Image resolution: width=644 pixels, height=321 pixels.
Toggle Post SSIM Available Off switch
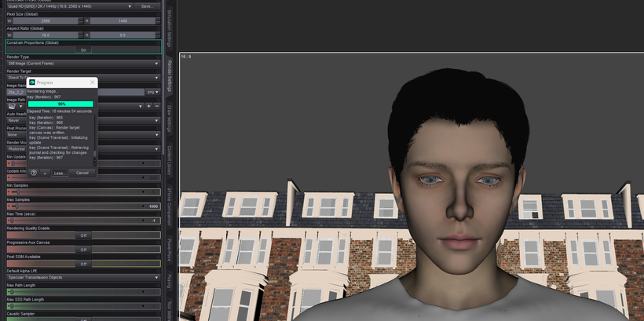(83, 264)
